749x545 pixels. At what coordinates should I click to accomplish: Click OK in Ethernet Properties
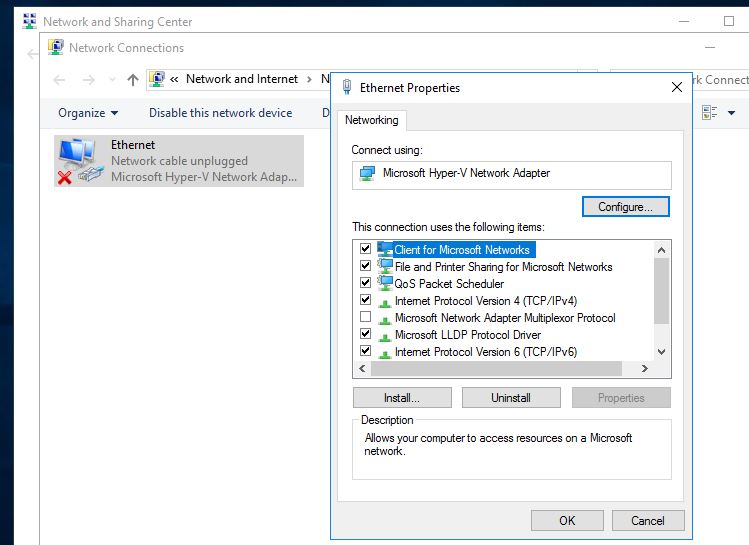pyautogui.click(x=567, y=521)
